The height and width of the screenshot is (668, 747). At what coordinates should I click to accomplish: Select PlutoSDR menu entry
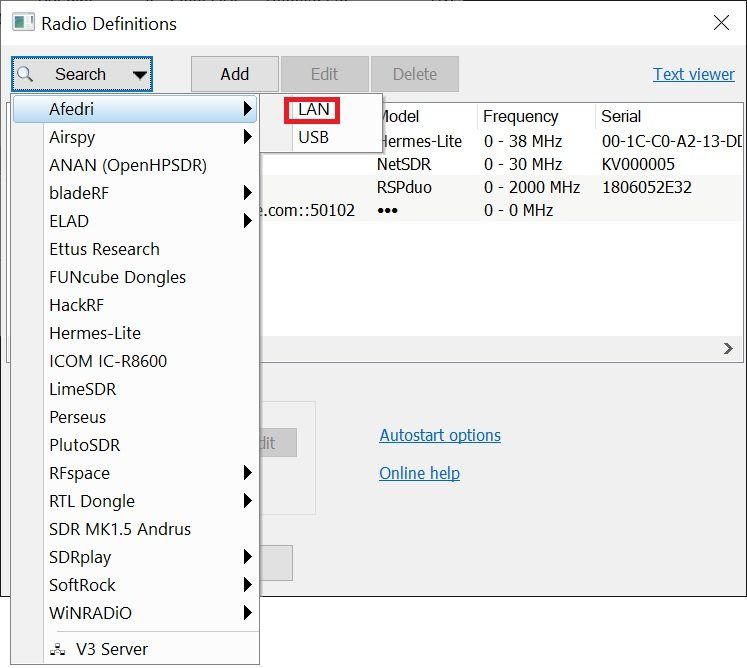(135, 445)
